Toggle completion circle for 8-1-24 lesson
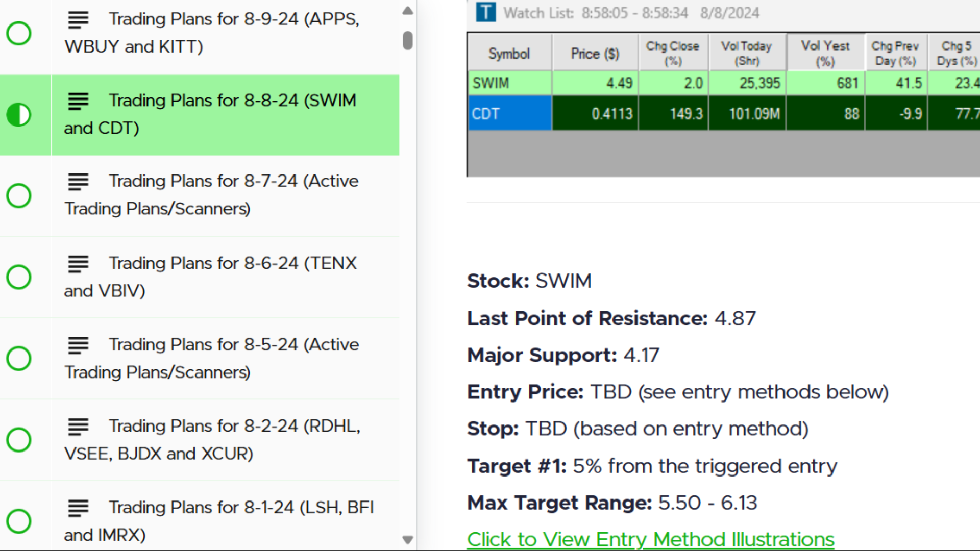Screen dimensions: 980x551 19,521
